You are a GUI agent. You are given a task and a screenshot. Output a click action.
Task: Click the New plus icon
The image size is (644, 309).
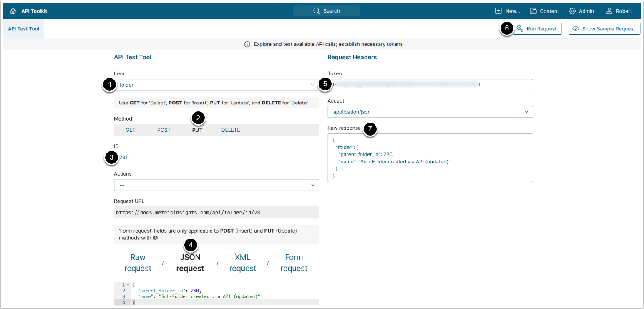coord(498,11)
